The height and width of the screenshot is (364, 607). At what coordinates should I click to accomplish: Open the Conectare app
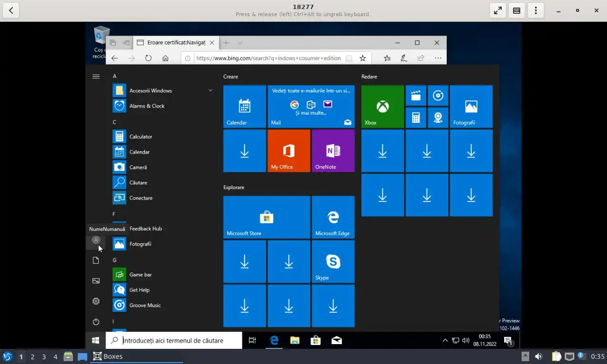pos(162,198)
